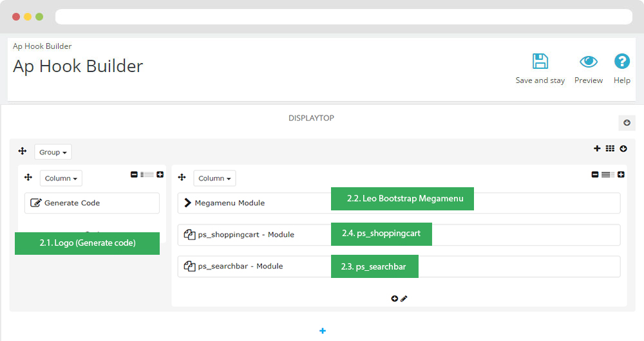Click the DISPLAYTOP hook title
The height and width of the screenshot is (341, 644).
pyautogui.click(x=311, y=118)
